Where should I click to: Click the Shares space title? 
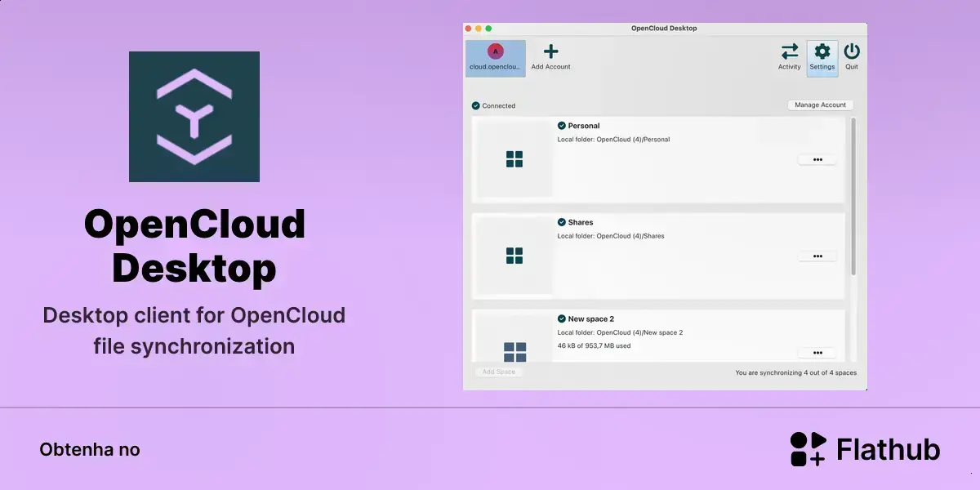pos(581,222)
